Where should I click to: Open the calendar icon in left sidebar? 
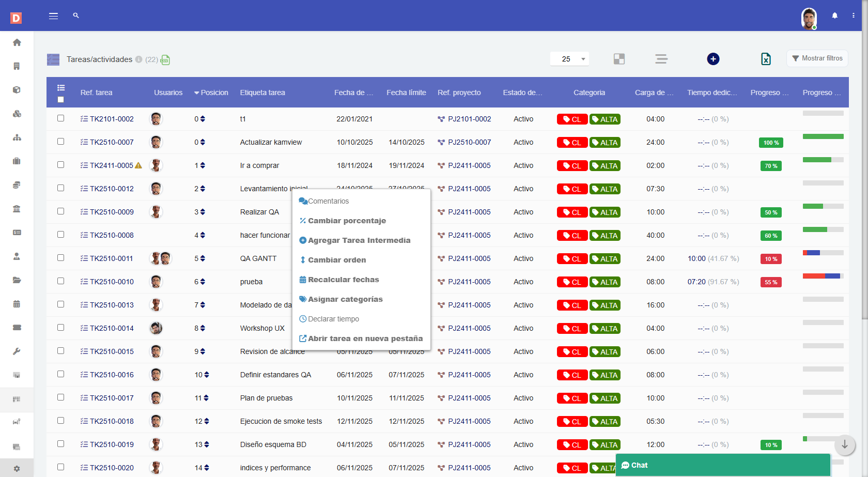[17, 304]
